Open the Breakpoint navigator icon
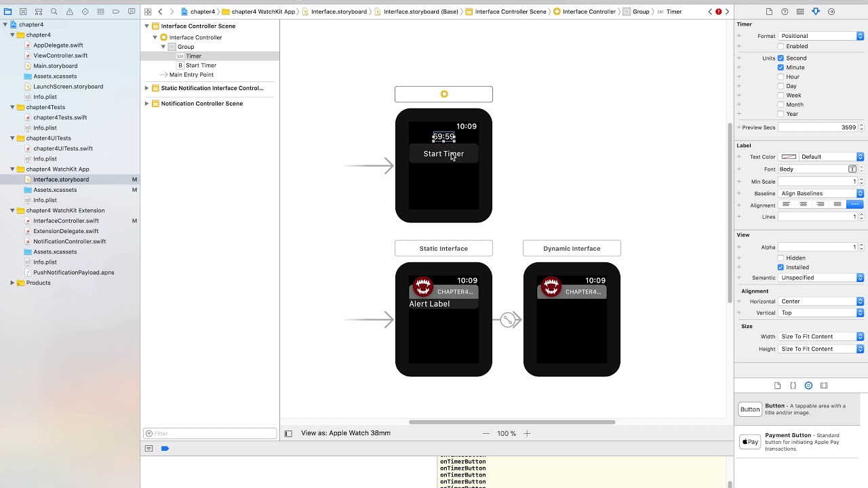Viewport: 868px width, 488px height. [116, 12]
